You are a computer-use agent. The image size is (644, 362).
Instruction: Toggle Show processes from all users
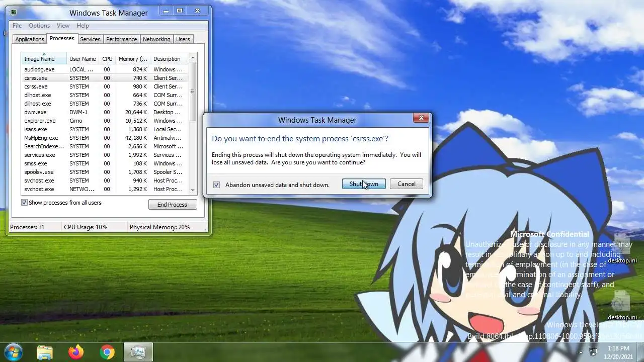tap(24, 203)
